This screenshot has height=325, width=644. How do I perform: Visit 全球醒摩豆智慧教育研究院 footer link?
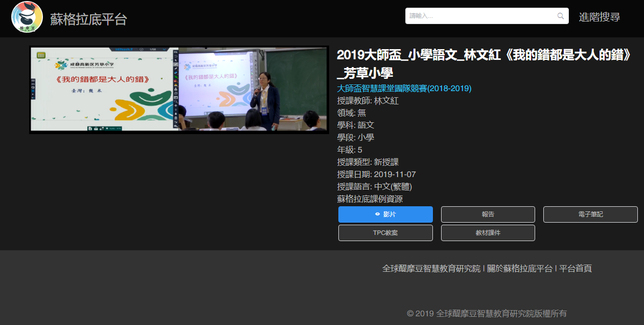pos(431,269)
